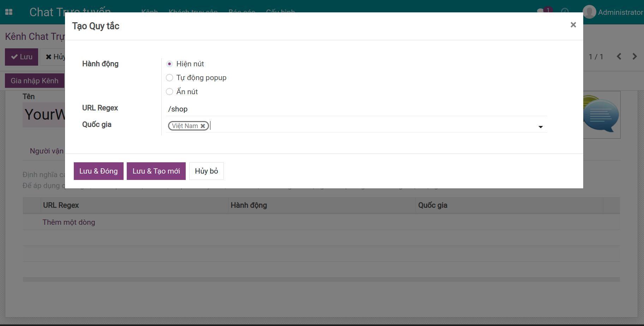Choose the Ẩn nút radio option
This screenshot has height=326, width=644.
tap(169, 92)
